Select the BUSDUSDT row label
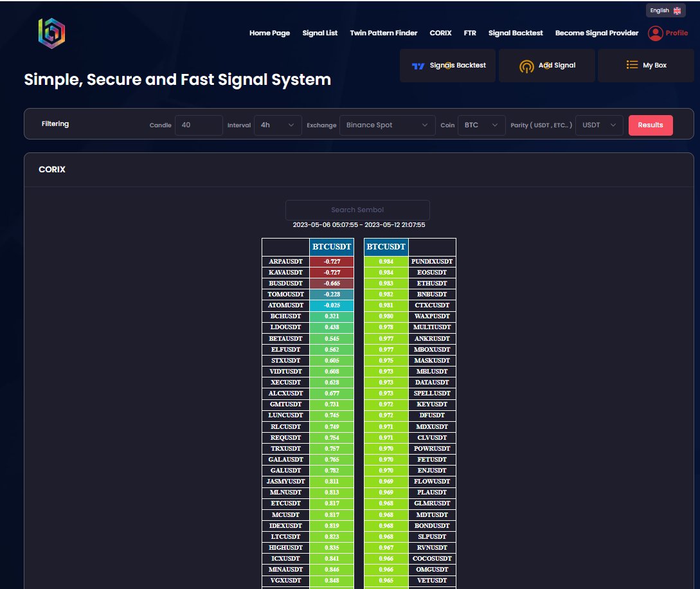700x589 pixels. [x=285, y=284]
